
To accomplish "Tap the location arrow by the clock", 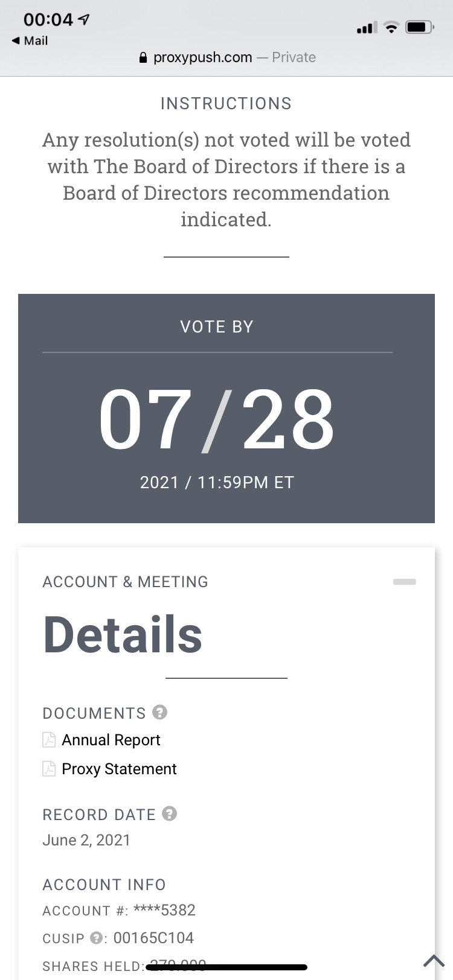I will pos(85,20).
